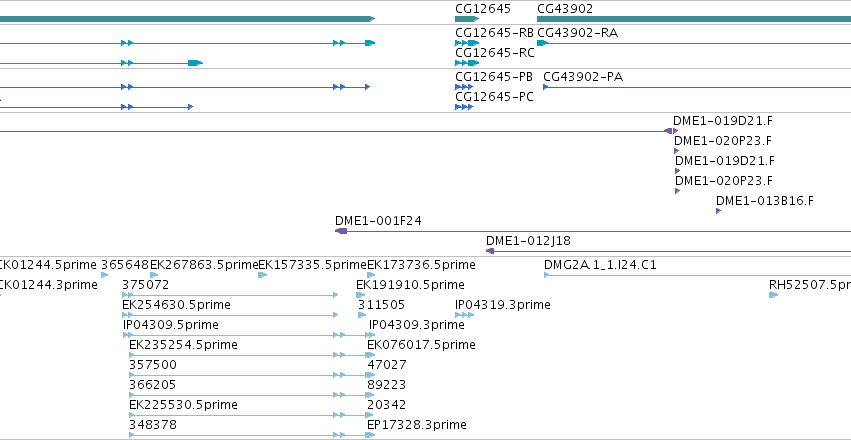Click the purple end block below DME1-012J18

[x=490, y=251]
